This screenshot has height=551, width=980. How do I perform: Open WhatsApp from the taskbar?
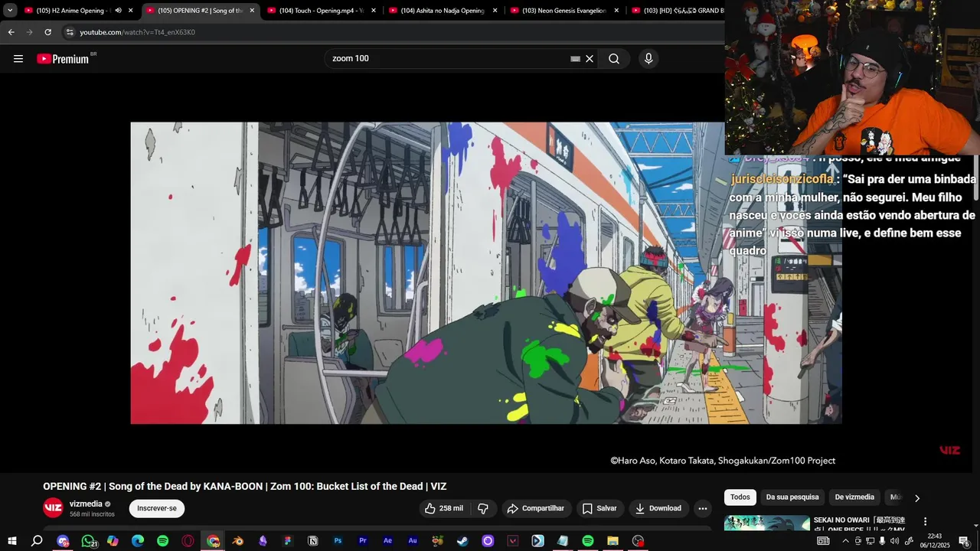88,541
